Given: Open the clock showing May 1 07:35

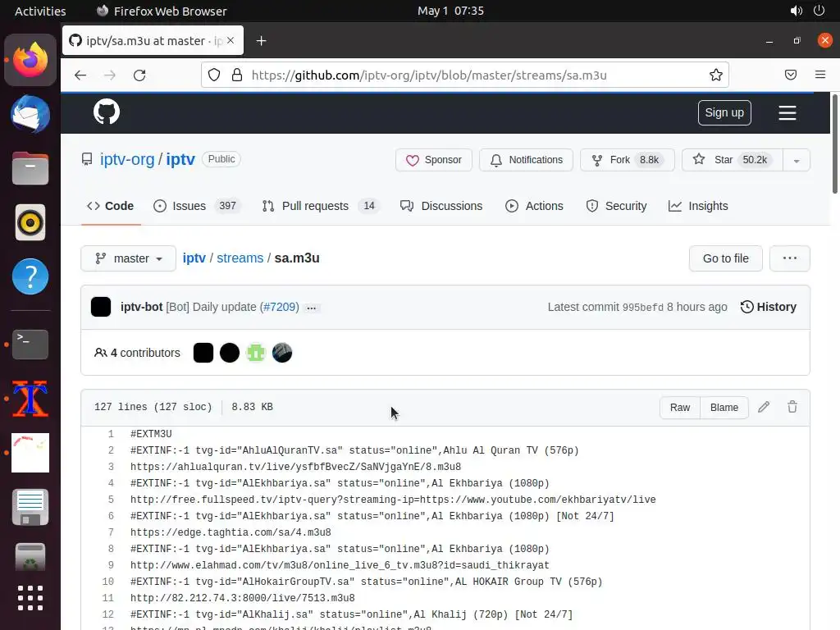Looking at the screenshot, I should [x=450, y=11].
